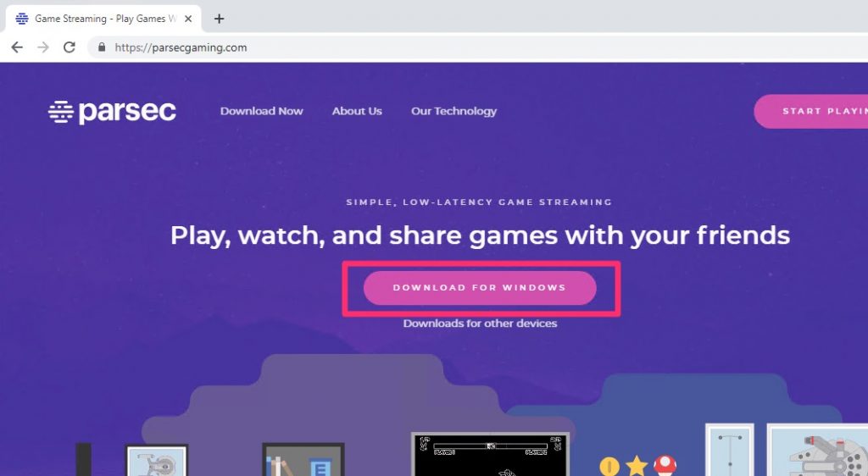The image size is (868, 476).
Task: Open a new tab with the plus icon
Action: (220, 19)
